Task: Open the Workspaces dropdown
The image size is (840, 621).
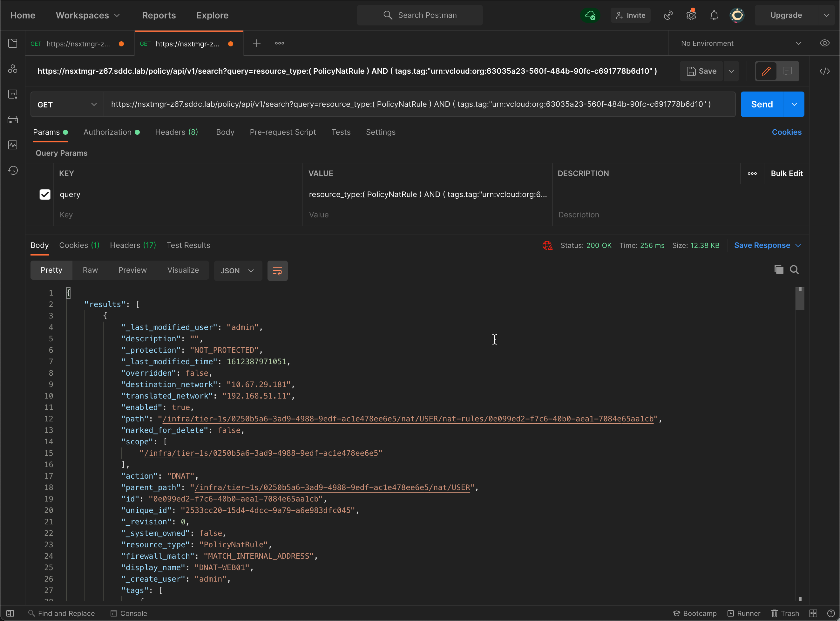Action: tap(88, 15)
